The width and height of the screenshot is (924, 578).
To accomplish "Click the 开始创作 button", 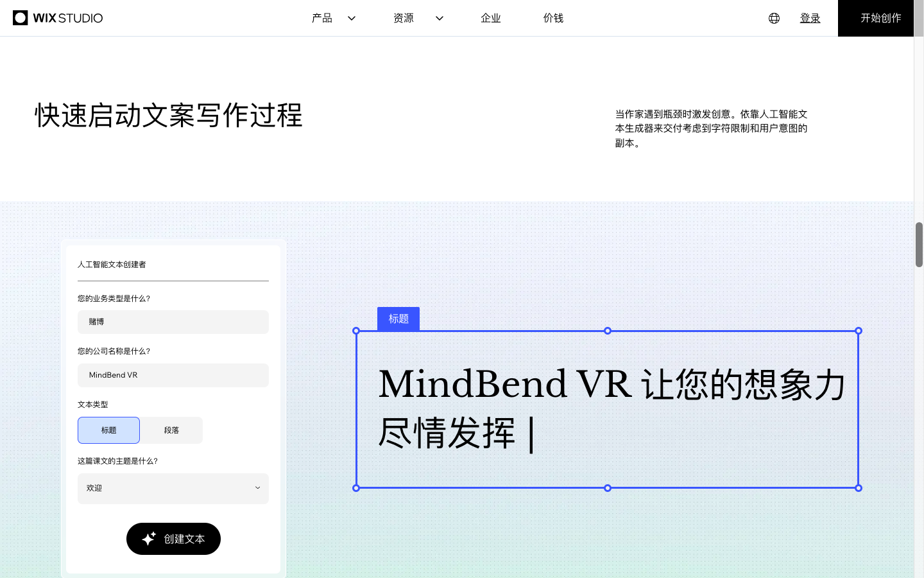I will (876, 18).
